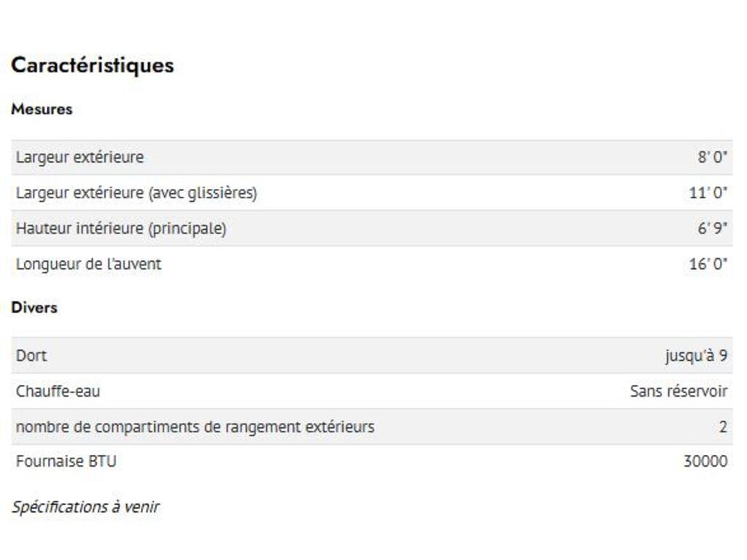Select the compartiments de rangement extérieurs label

tap(195, 427)
